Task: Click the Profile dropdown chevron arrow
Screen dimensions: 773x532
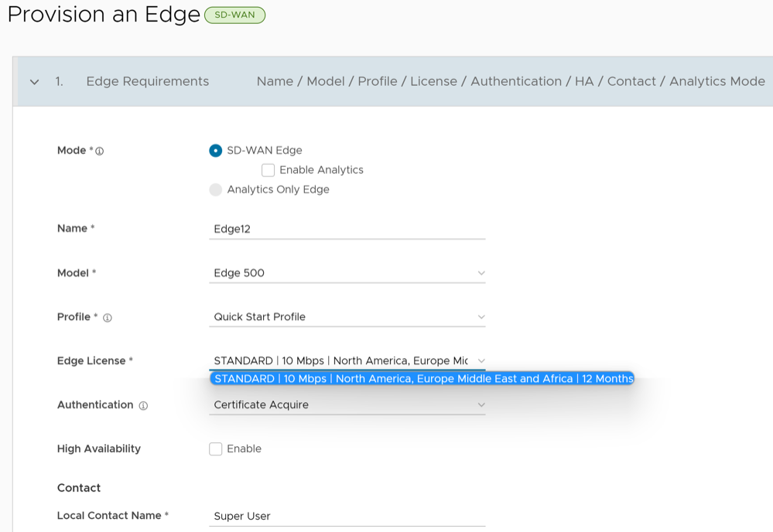Action: 481,317
